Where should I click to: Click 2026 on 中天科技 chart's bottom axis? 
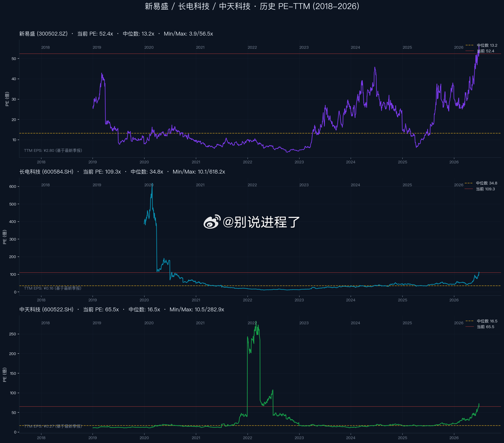[454, 438]
